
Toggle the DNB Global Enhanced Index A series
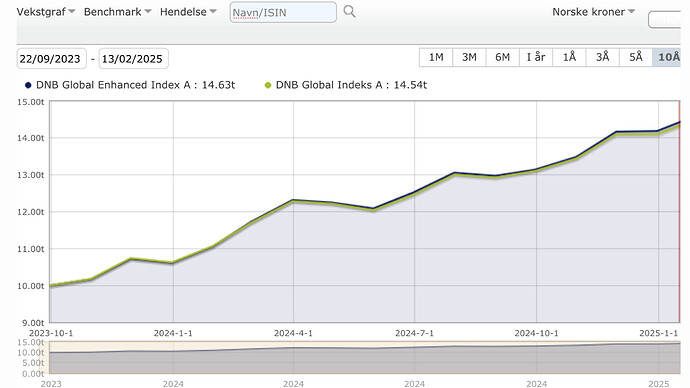click(28, 85)
